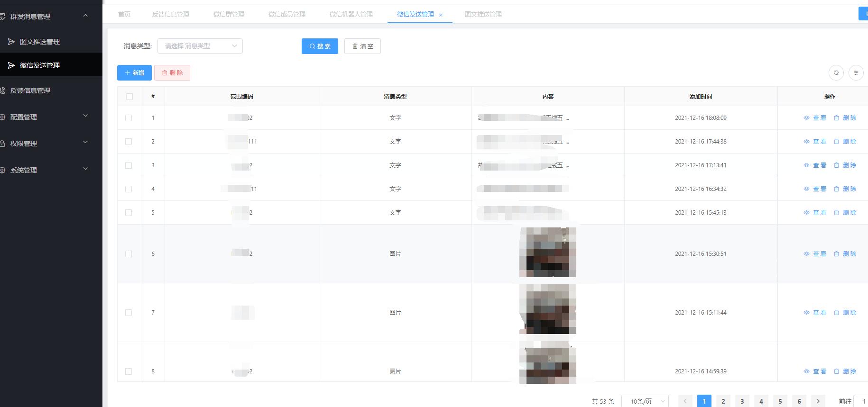
Task: Click the eye icon in row 1
Action: coord(806,118)
